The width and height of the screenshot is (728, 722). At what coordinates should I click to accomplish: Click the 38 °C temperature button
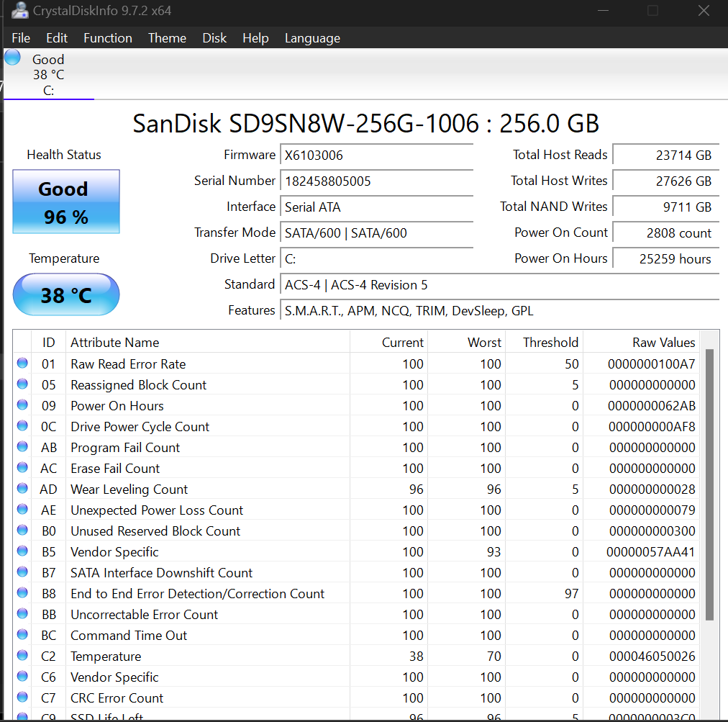[66, 294]
